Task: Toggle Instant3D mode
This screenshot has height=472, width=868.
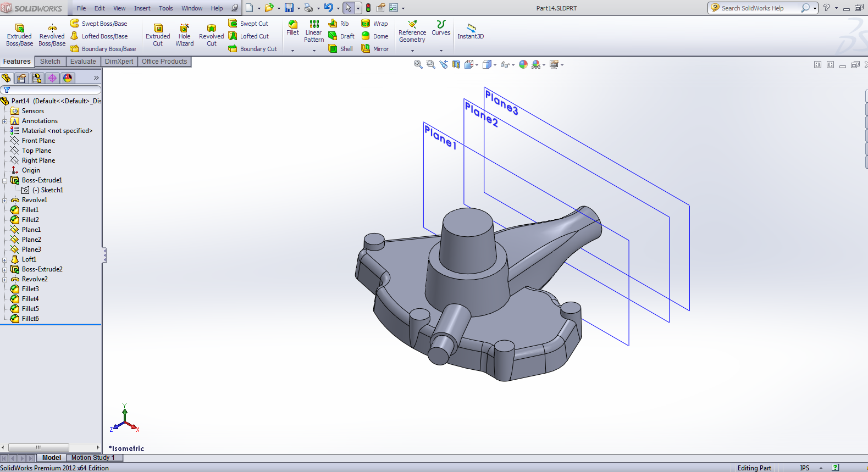Action: click(471, 31)
